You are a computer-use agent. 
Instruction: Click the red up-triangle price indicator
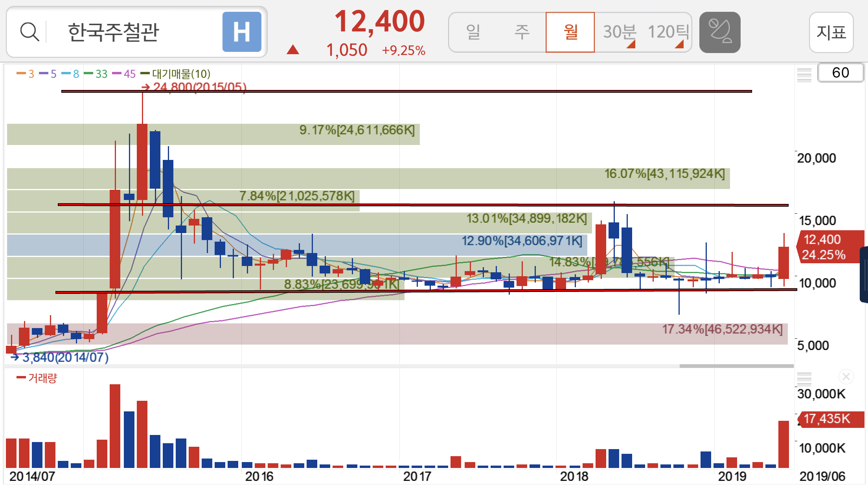[x=293, y=50]
